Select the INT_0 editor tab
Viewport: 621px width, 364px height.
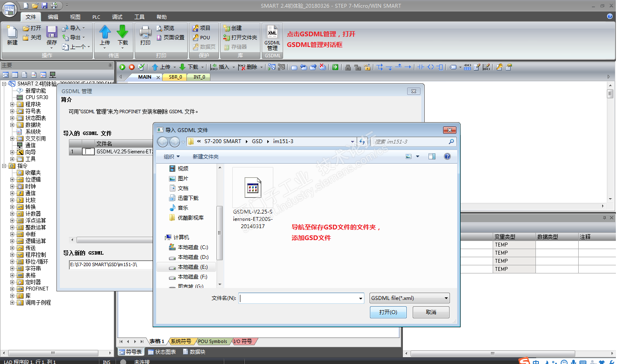[x=199, y=77]
